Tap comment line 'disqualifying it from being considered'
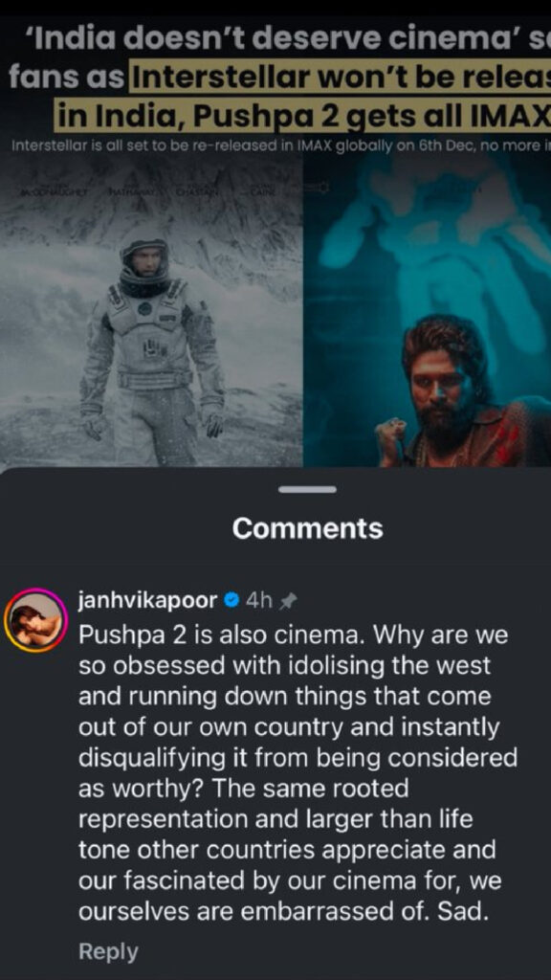The image size is (551, 980). (298, 758)
